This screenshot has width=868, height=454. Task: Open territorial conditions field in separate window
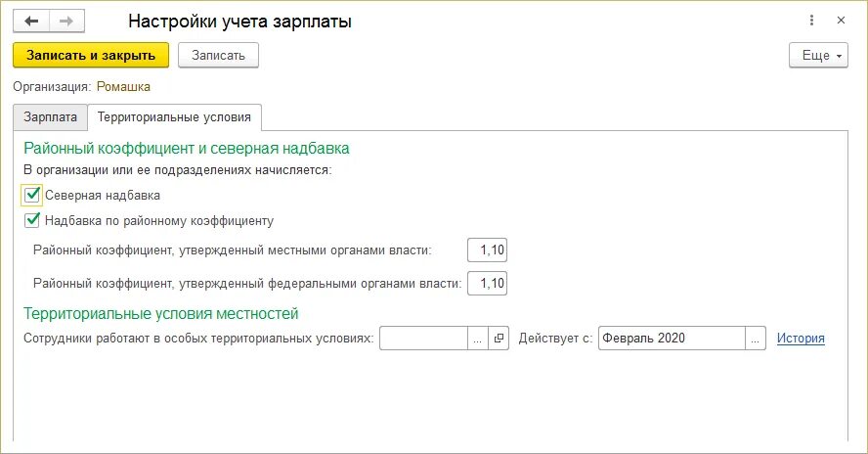click(499, 339)
